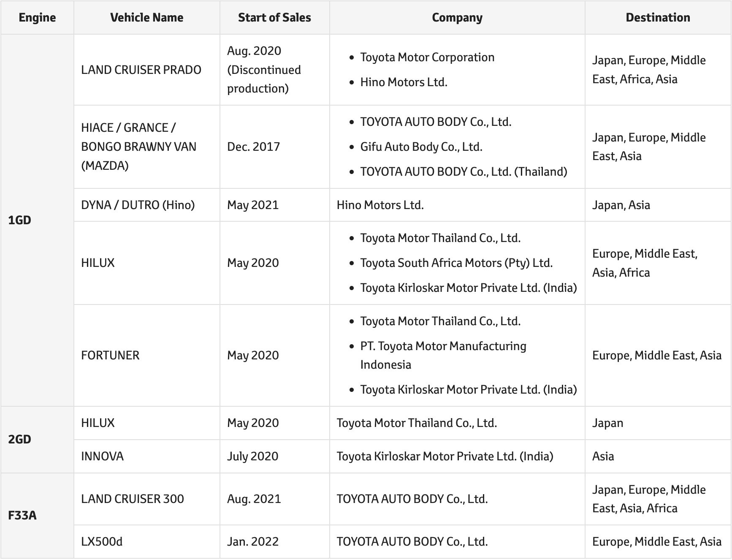Click TOYOTA AUTO BODY in LX500d row

tap(412, 541)
